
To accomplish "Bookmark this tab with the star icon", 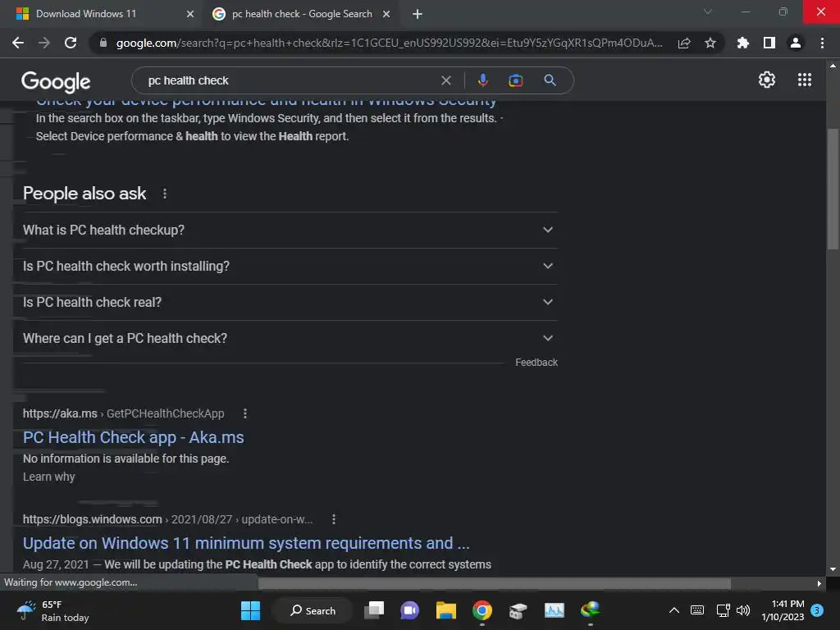I will [710, 43].
